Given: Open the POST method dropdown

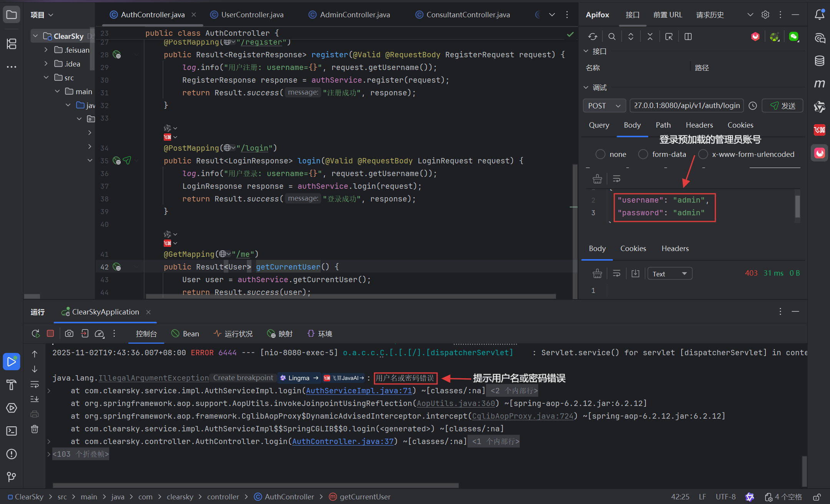Looking at the screenshot, I should click(x=604, y=106).
